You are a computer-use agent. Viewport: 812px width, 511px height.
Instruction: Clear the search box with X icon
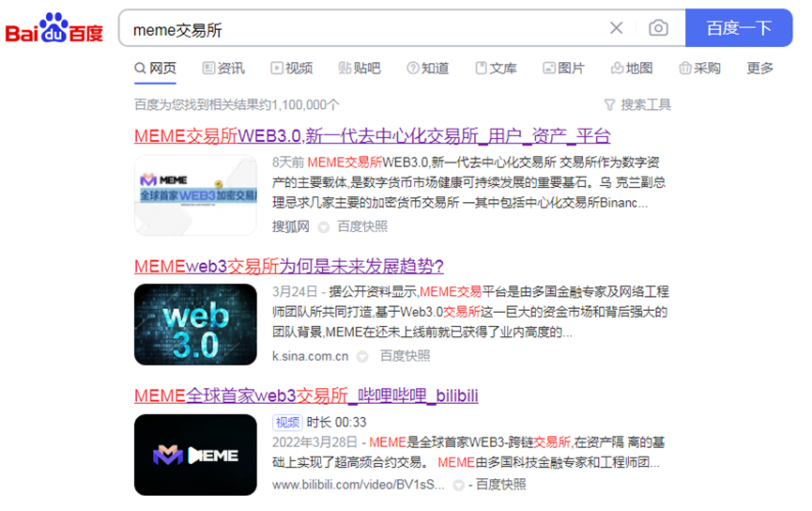[x=616, y=28]
